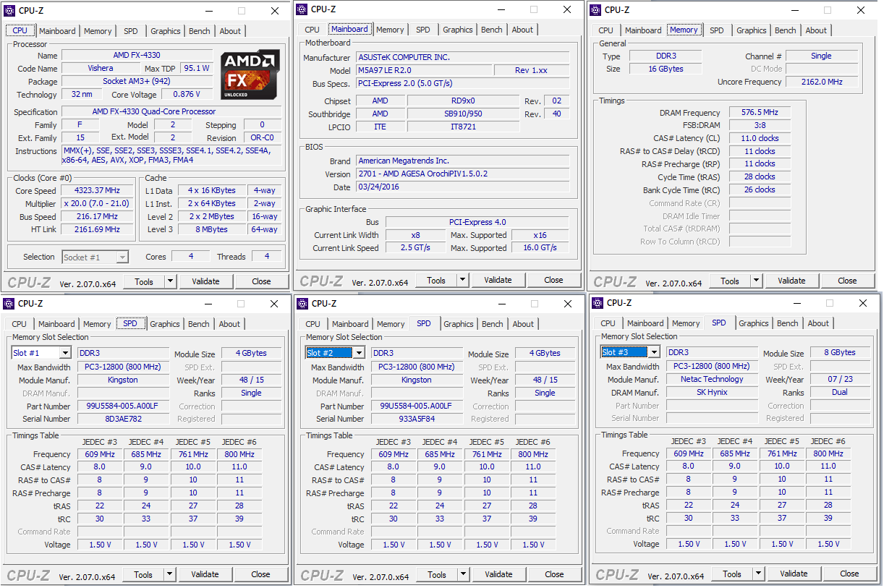Image resolution: width=884 pixels, height=588 pixels.
Task: Open Graphics tab in the Slot #3 window
Action: pos(754,323)
